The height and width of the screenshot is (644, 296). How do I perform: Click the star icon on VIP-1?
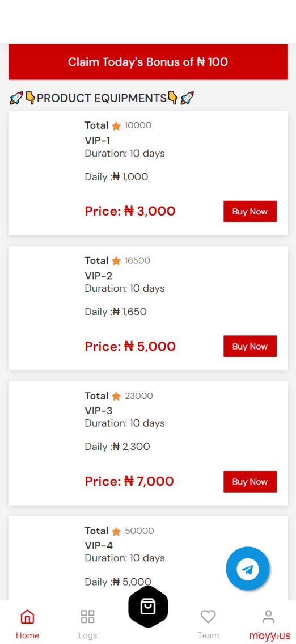click(116, 126)
